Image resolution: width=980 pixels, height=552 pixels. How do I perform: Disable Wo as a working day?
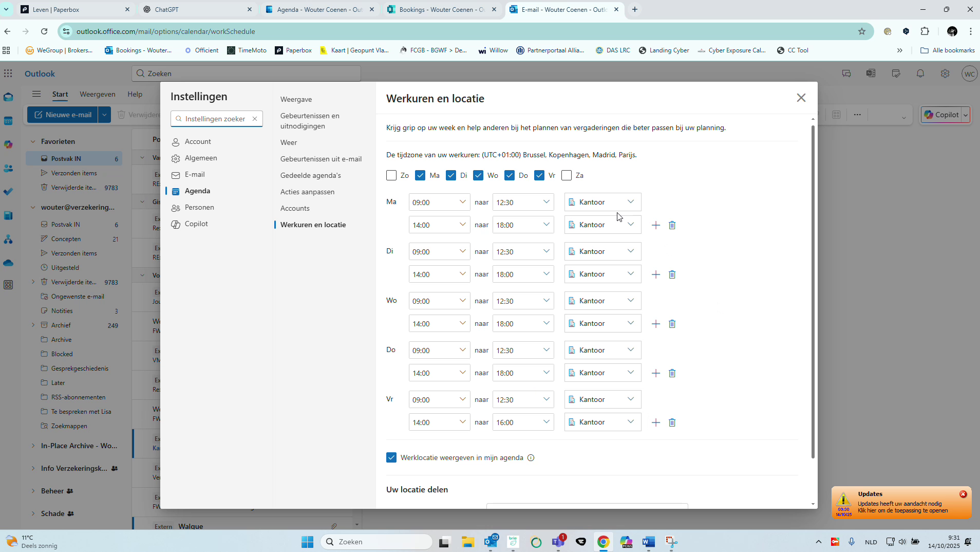click(x=479, y=175)
